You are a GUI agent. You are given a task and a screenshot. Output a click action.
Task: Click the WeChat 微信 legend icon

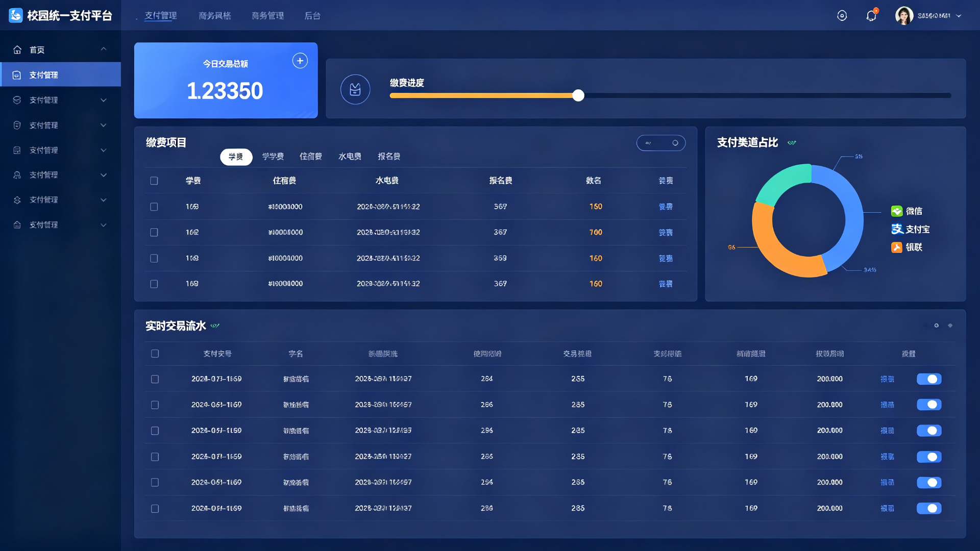pyautogui.click(x=897, y=211)
